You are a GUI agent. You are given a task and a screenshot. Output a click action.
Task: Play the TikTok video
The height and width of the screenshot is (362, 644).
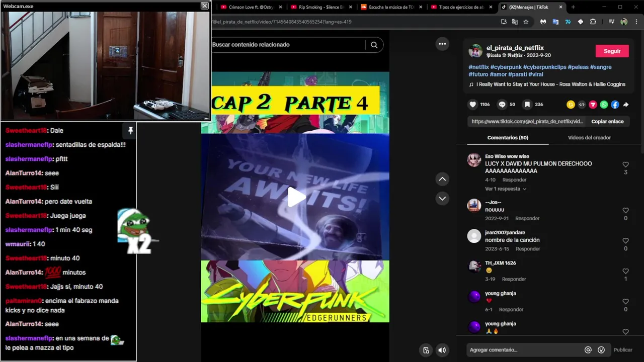pos(296,197)
